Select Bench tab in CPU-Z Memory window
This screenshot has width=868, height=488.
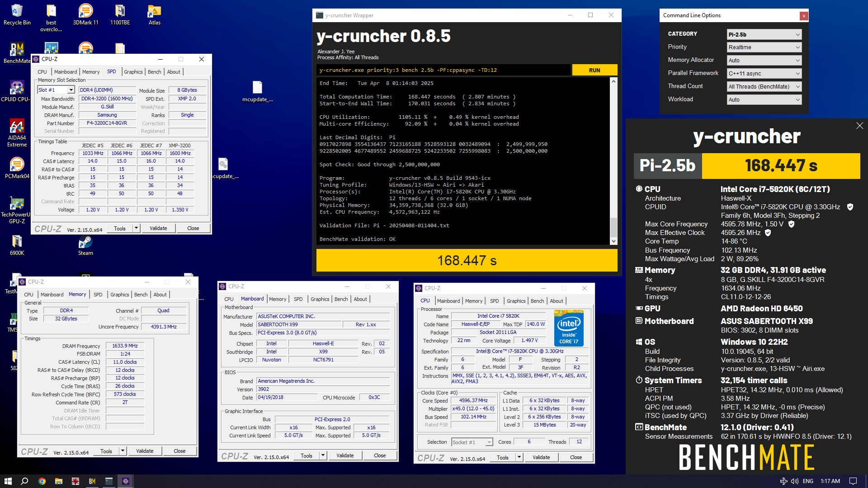click(x=141, y=295)
